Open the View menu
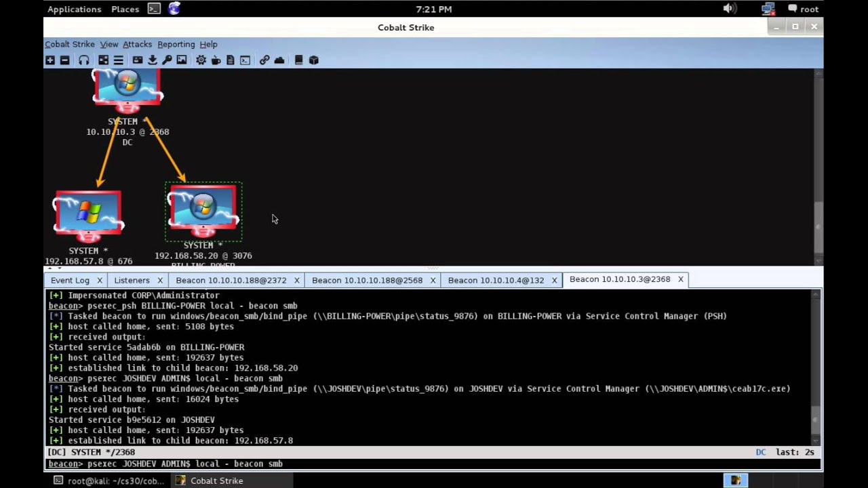The width and height of the screenshot is (868, 488). (x=108, y=44)
